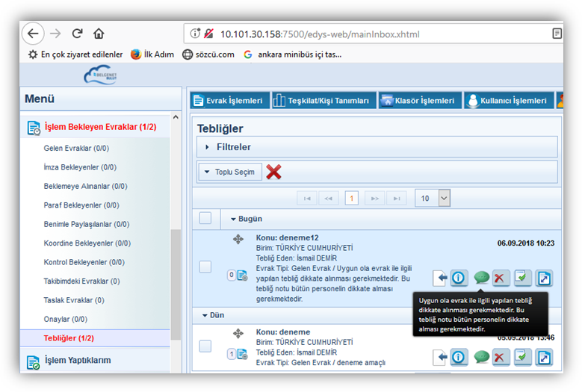Open the rows-per-page dropdown showing 10
Image resolution: width=582 pixels, height=392 pixels.
tap(444, 198)
